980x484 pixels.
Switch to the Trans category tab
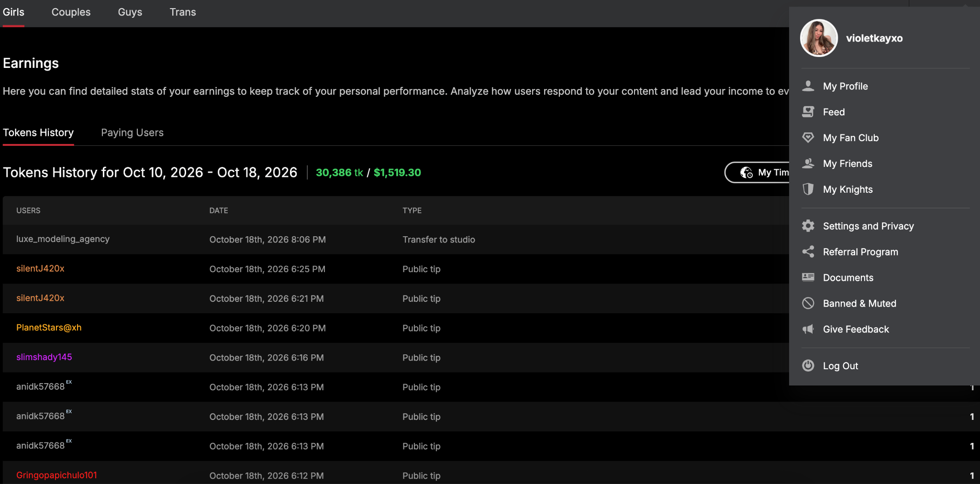[183, 12]
